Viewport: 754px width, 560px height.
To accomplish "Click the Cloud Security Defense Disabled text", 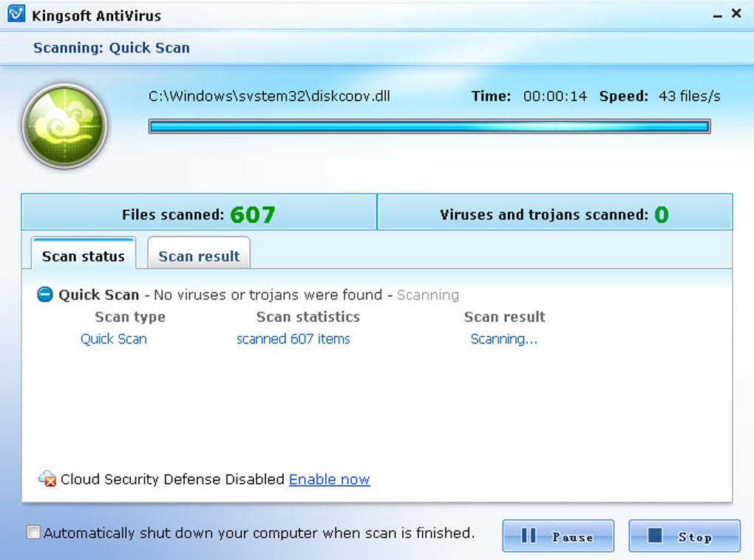I will (x=173, y=479).
